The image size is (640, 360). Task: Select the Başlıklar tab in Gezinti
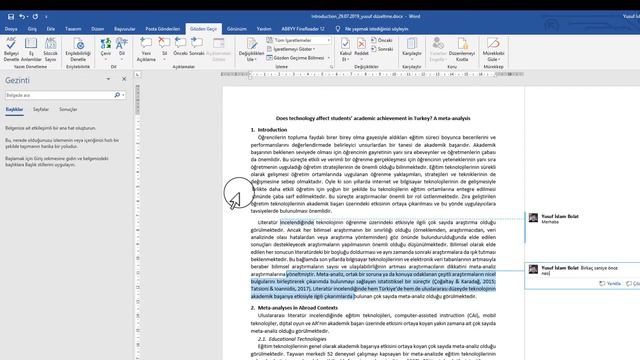(14, 109)
